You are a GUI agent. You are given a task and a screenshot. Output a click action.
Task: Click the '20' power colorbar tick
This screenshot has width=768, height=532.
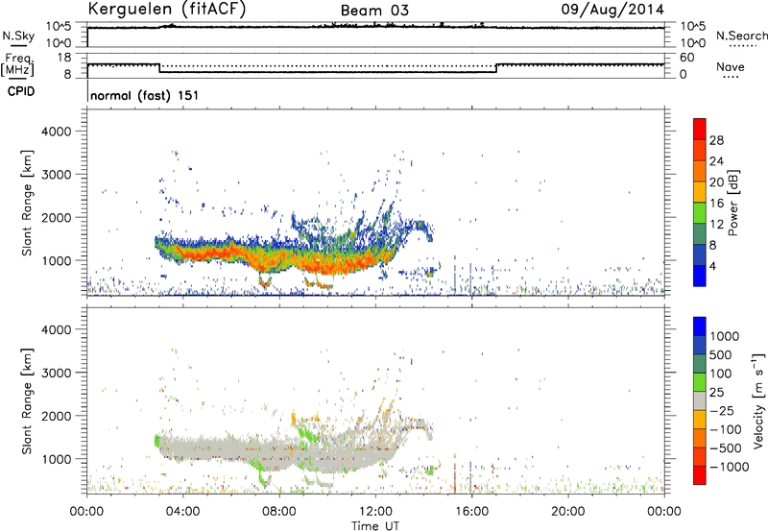click(716, 182)
